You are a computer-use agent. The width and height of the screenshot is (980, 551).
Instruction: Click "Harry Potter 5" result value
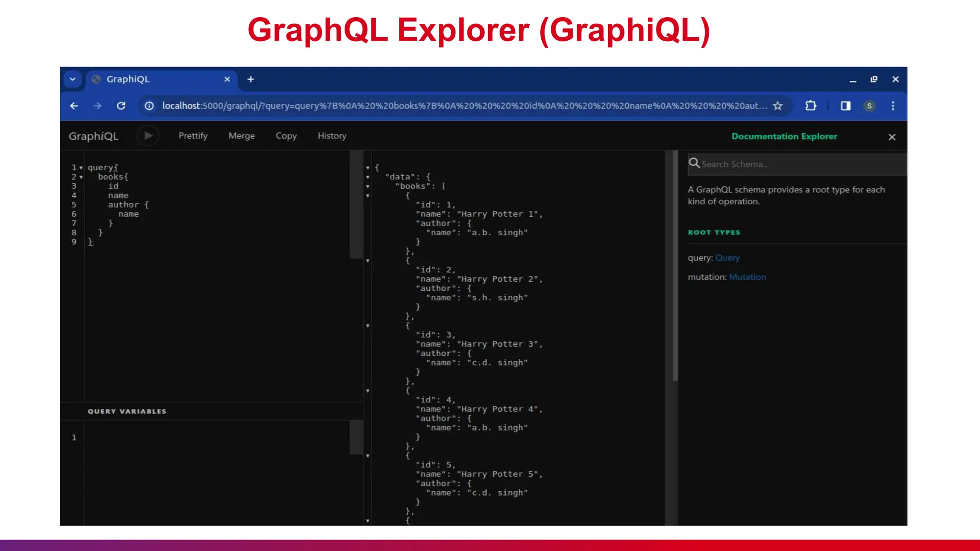coord(497,474)
